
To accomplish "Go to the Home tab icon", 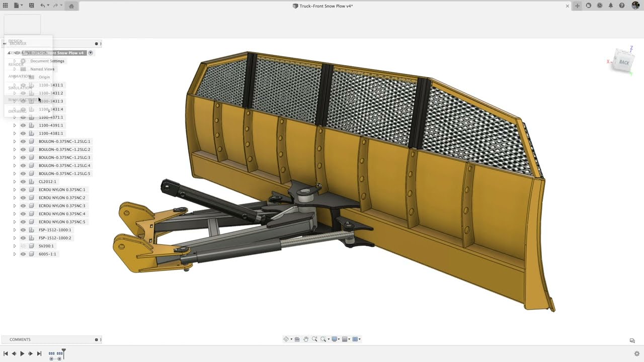I will (x=71, y=6).
